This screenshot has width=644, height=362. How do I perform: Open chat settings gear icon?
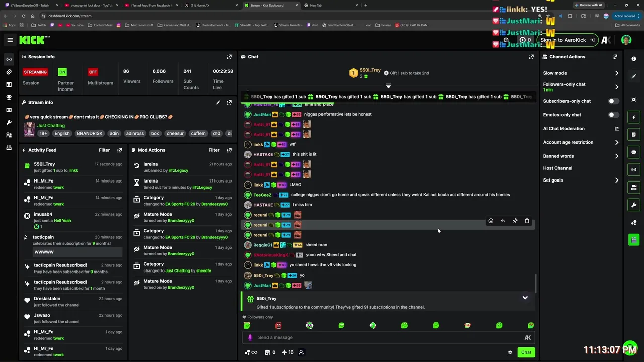(510, 352)
